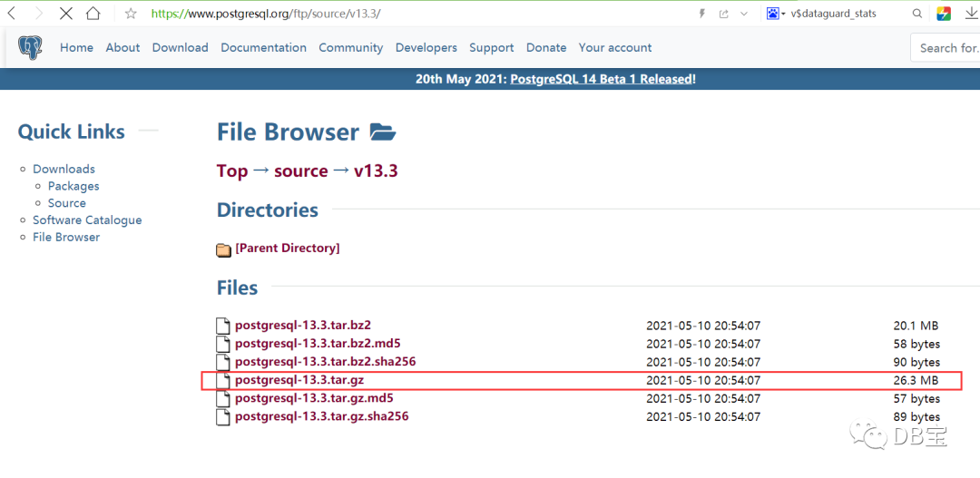The width and height of the screenshot is (980, 478).
Task: Bookmark page with star icon
Action: (131, 13)
